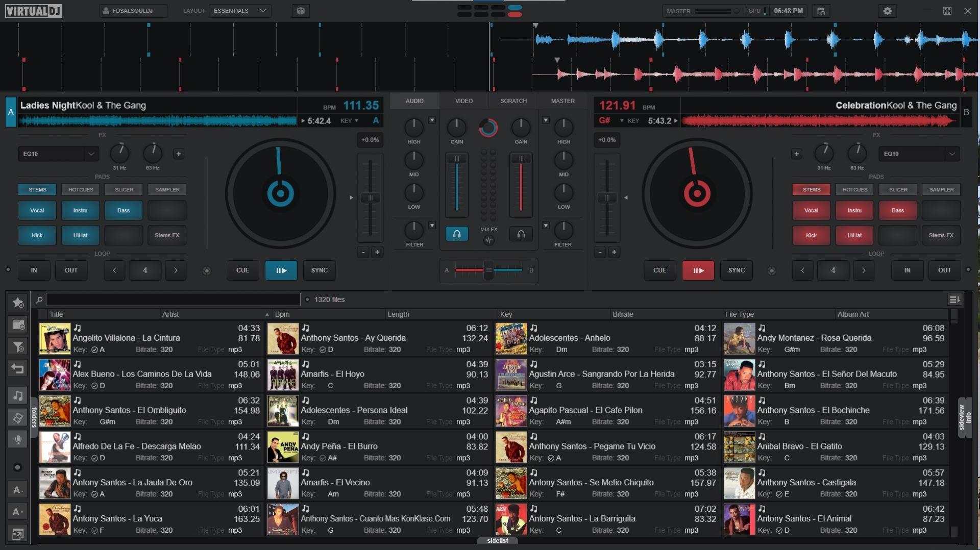Open deck A KEY dropdown arrow
This screenshot has height=550, width=980.
pyautogui.click(x=356, y=121)
